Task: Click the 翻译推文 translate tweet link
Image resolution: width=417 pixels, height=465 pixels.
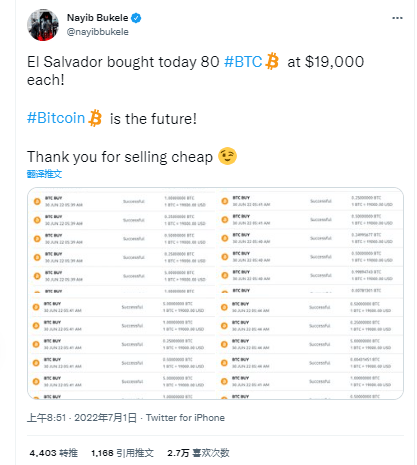Action: click(44, 174)
